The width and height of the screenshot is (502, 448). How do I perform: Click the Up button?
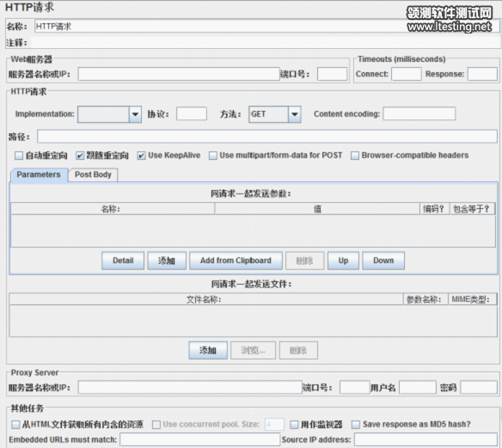click(343, 261)
